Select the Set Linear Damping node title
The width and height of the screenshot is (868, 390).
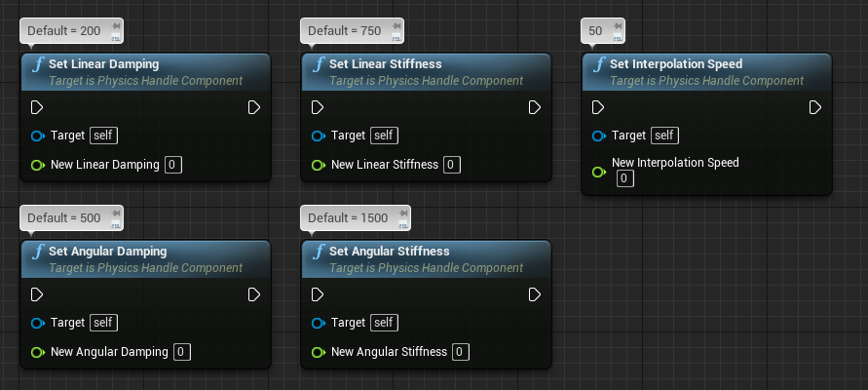coord(103,64)
